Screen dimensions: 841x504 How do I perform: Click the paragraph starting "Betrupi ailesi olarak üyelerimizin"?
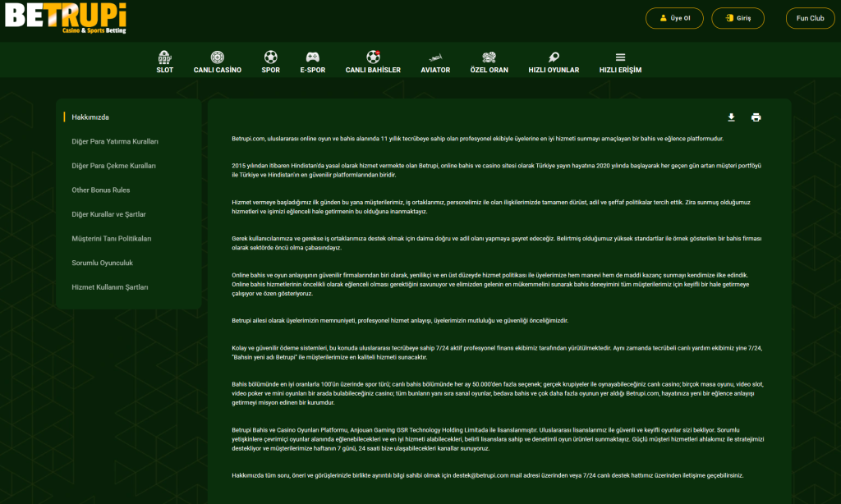pyautogui.click(x=400, y=321)
